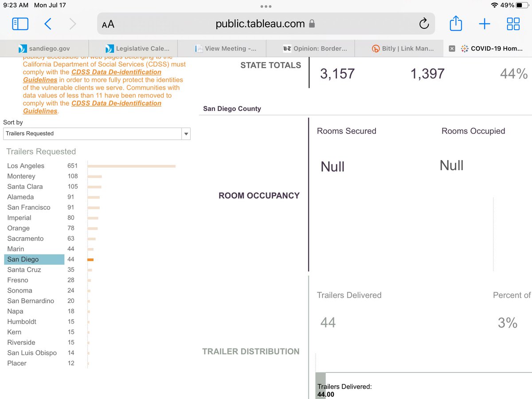Click the San Diego County heading
The height and width of the screenshot is (399, 532).
232,109
